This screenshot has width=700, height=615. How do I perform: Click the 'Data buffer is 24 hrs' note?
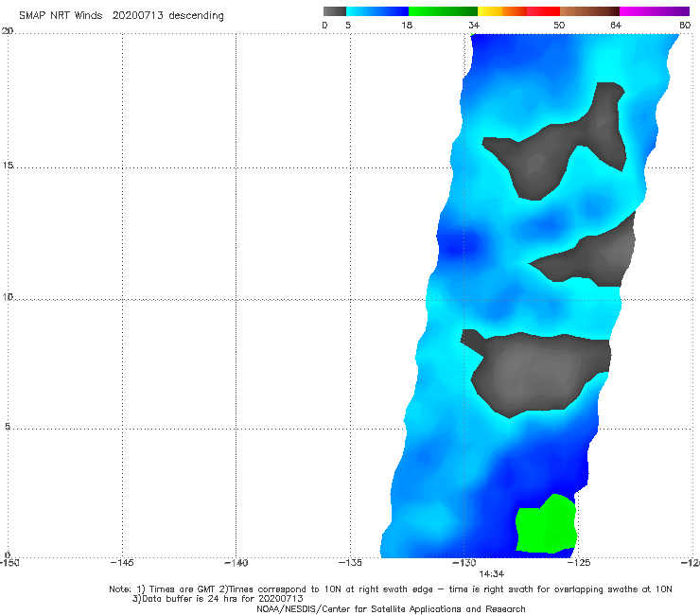coord(218,599)
